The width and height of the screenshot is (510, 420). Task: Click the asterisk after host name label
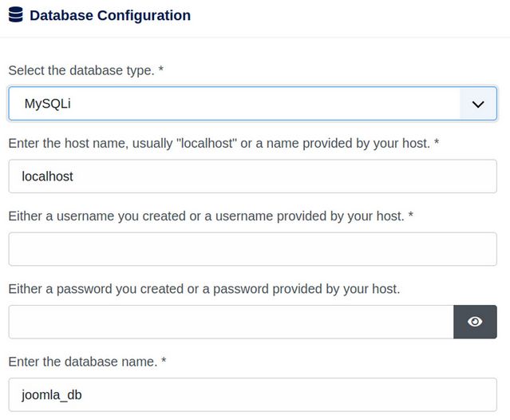tap(437, 143)
